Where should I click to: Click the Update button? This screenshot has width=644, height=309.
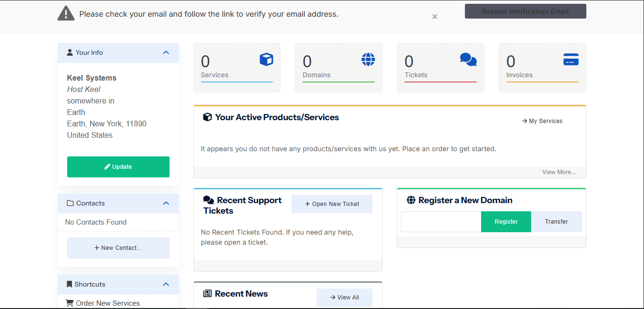[x=118, y=167]
